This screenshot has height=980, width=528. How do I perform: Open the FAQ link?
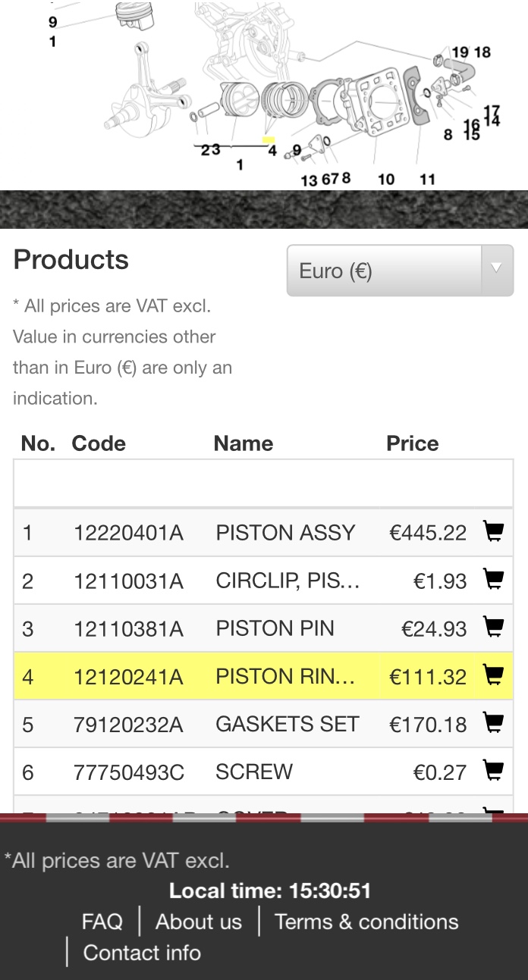pos(102,922)
